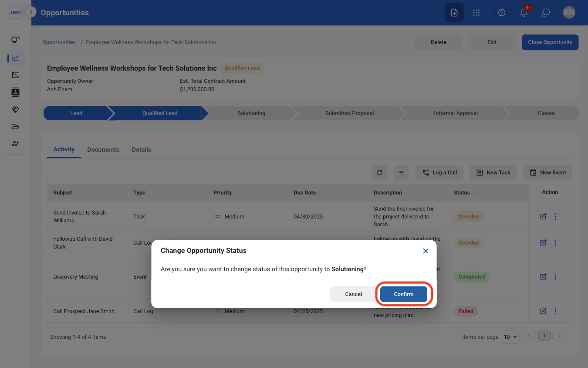Screen dimensions: 588x368
Task: Click the Edit button
Action: [492, 42]
